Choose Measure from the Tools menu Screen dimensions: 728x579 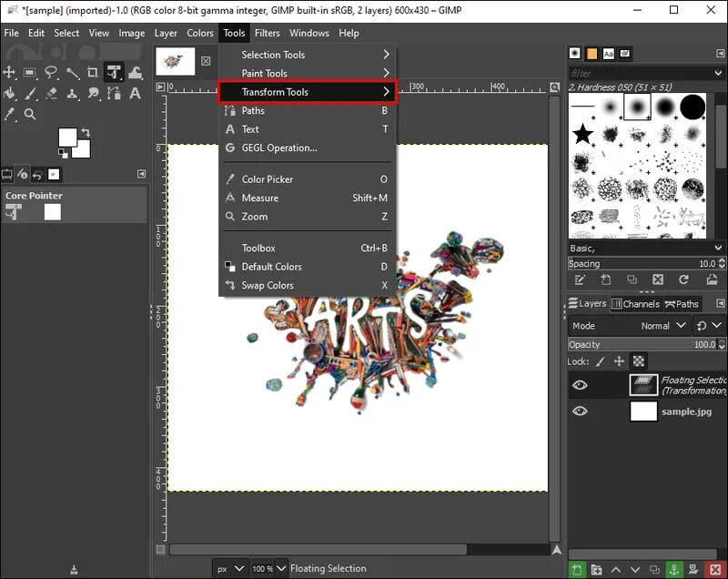tap(308, 198)
